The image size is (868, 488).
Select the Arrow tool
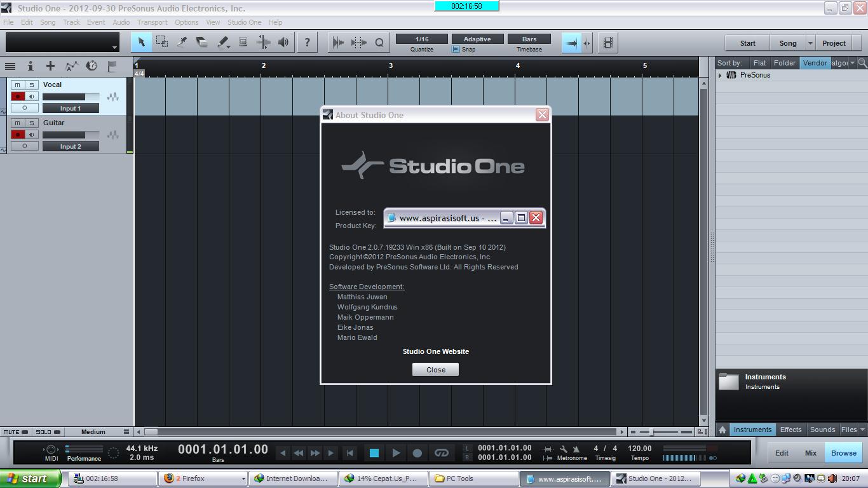(x=142, y=43)
